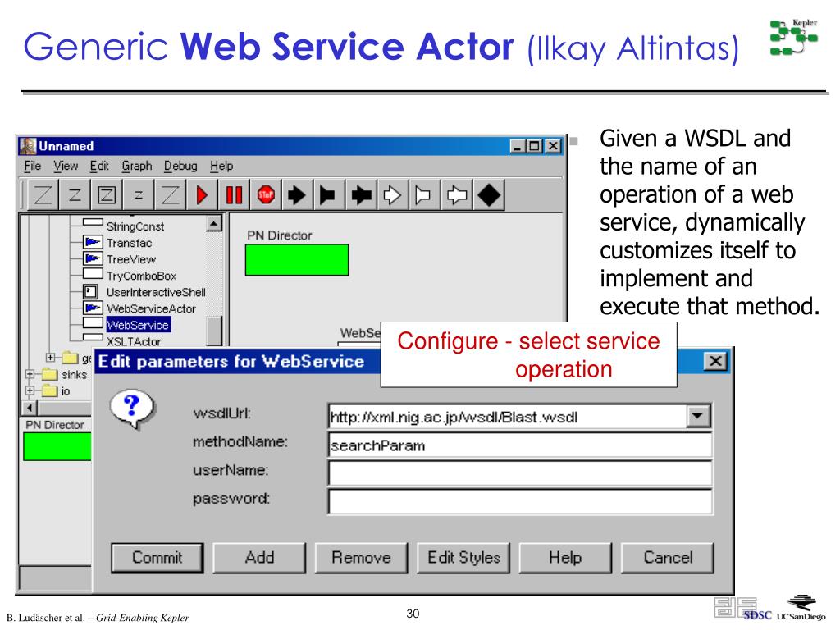Click the tree's vertical scrollbar thumb
The image size is (840, 630).
coord(214,331)
